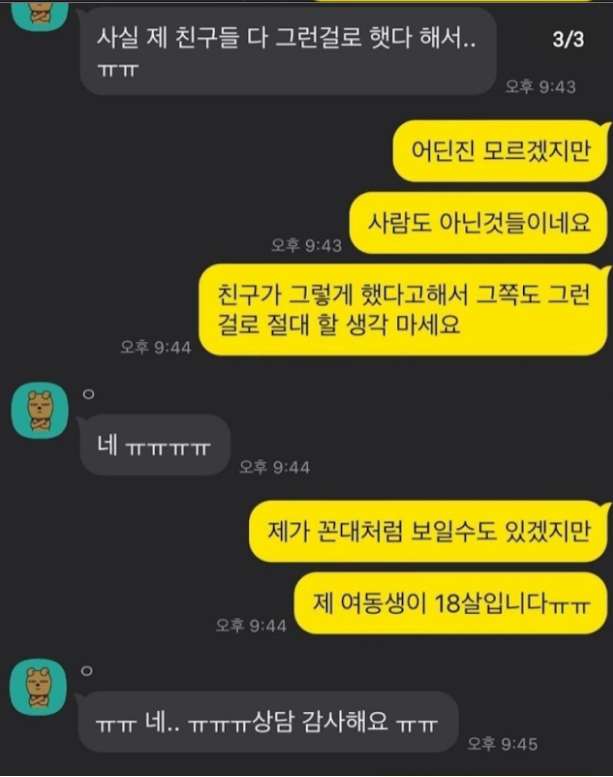The width and height of the screenshot is (613, 777).
Task: Tap the 오후 9:45 timestamp
Action: click(502, 744)
